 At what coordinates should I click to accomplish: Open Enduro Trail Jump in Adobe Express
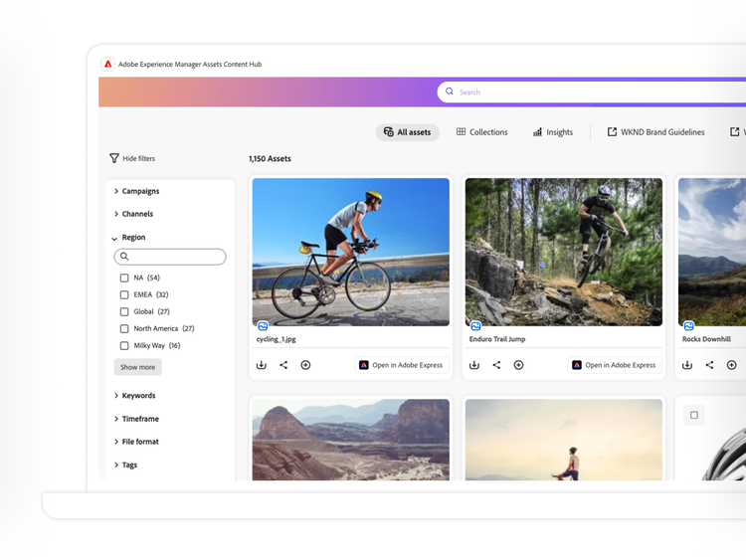tap(615, 365)
